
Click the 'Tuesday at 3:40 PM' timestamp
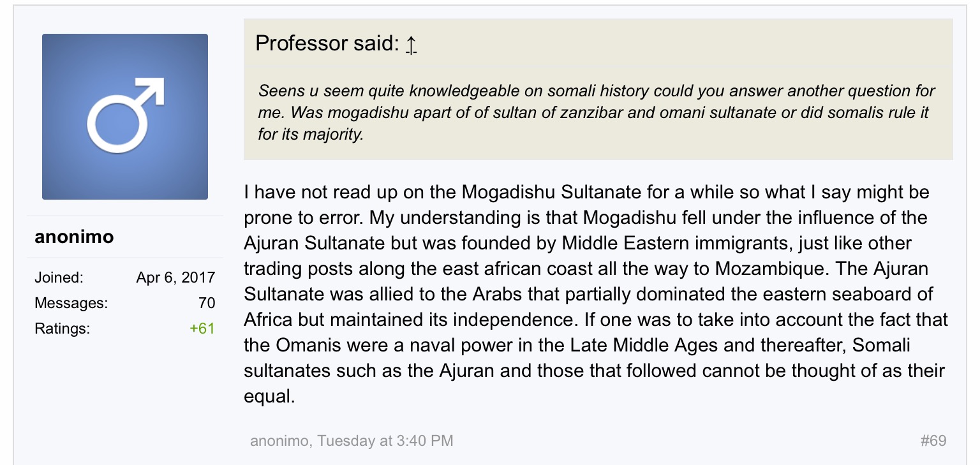tap(385, 441)
